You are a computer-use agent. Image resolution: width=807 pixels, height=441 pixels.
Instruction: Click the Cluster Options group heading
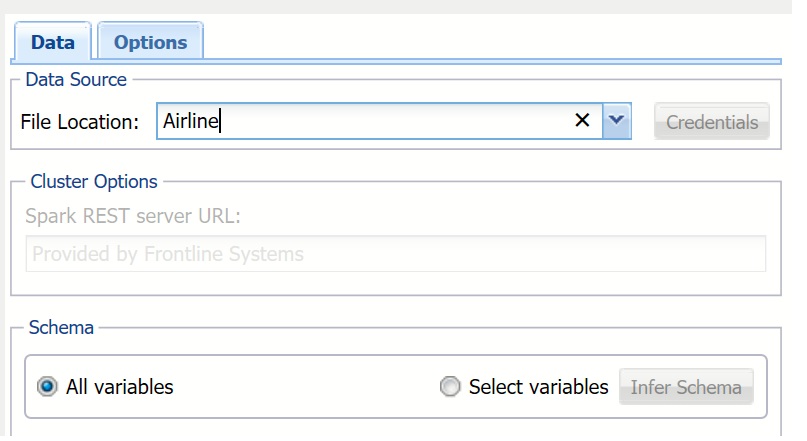coord(94,182)
